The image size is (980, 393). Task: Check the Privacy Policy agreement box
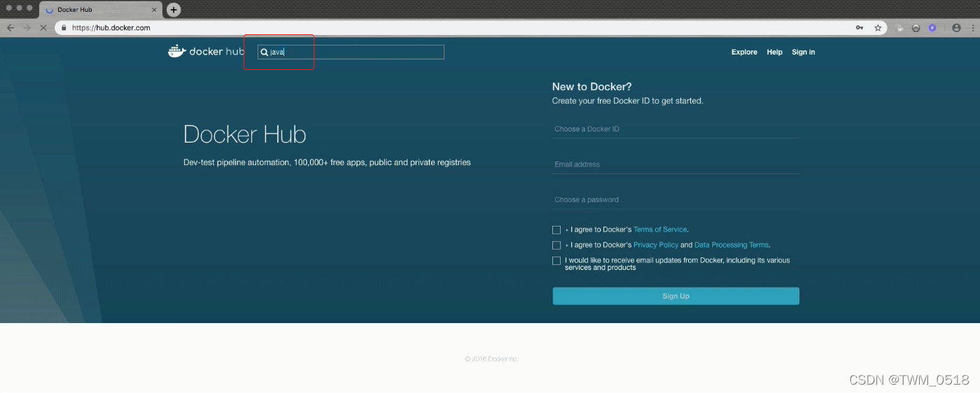click(556, 245)
